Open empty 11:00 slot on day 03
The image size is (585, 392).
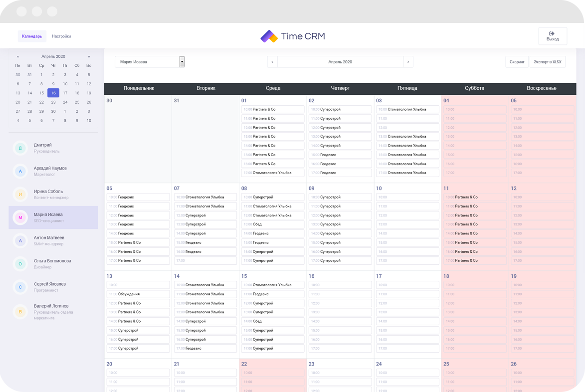(x=407, y=119)
